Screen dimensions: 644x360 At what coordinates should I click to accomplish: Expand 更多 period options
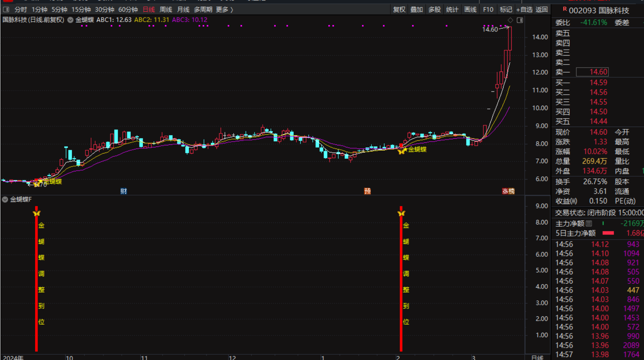click(224, 9)
